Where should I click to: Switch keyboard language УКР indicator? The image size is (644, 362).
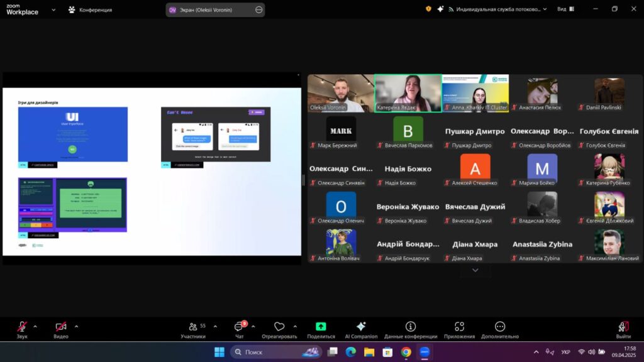pyautogui.click(x=565, y=352)
